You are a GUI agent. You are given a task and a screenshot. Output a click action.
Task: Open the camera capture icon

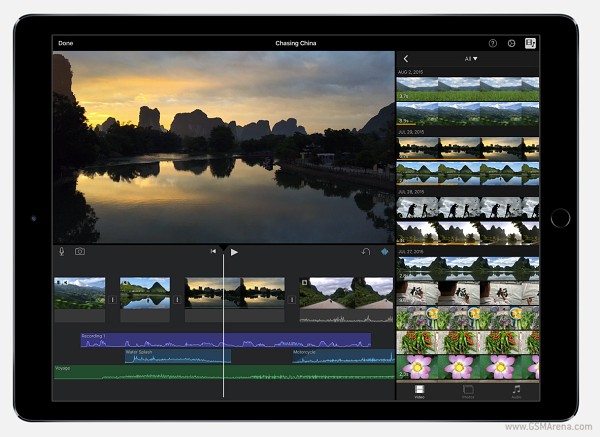point(79,251)
